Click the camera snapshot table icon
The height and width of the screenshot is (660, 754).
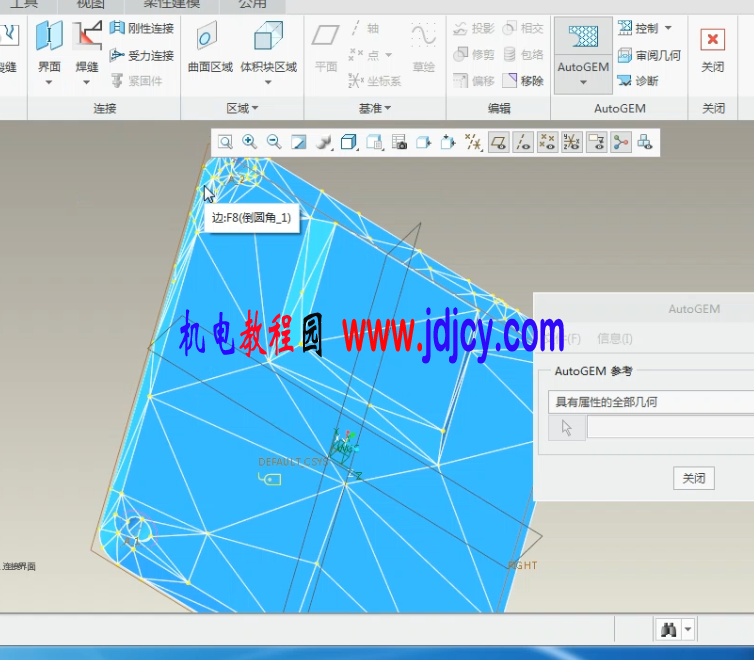coord(399,142)
